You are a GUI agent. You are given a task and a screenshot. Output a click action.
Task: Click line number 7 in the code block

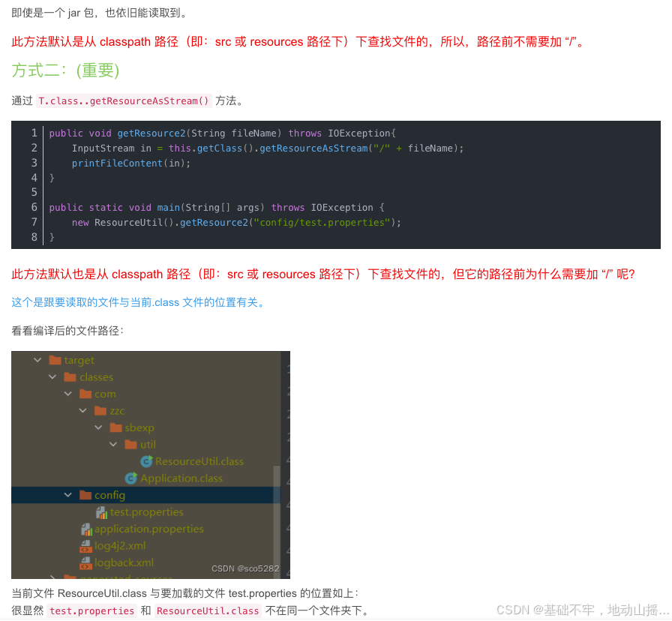pos(34,222)
